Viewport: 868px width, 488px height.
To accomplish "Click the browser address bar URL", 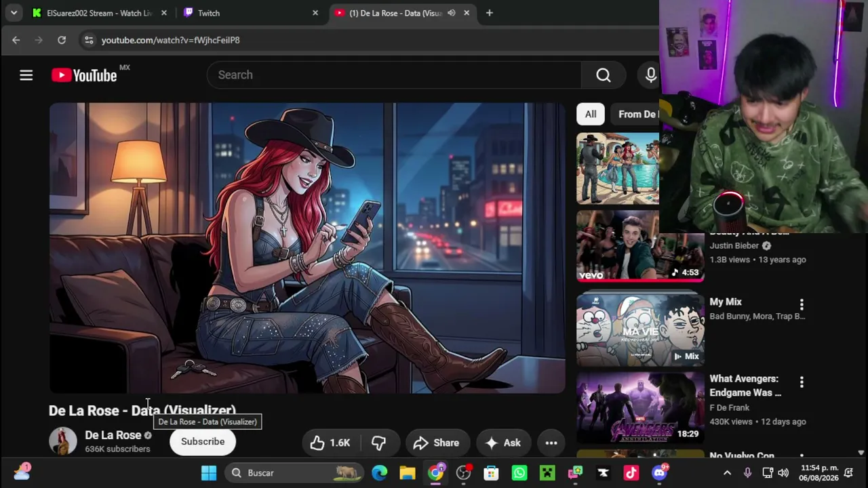I will pos(171,40).
